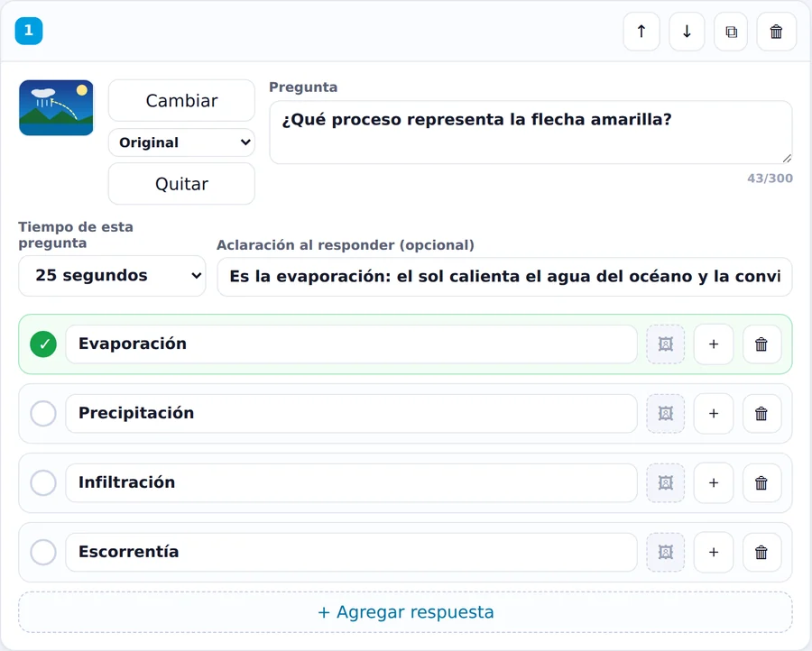812x651 pixels.
Task: Click the plus icon in the Evaporación row
Action: tap(714, 344)
